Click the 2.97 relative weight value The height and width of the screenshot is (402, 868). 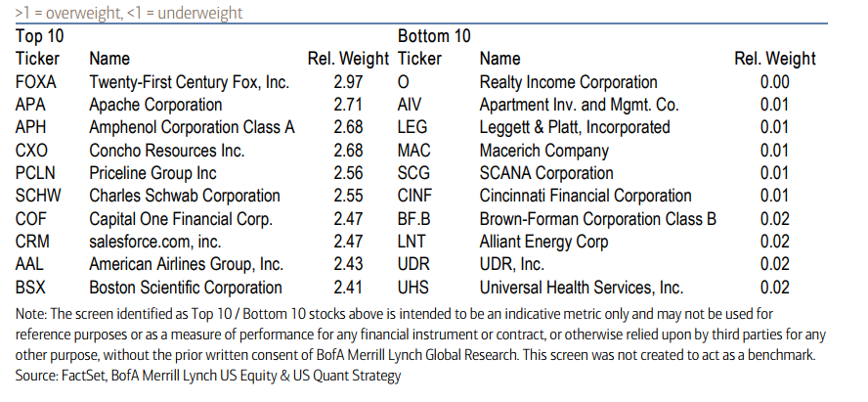point(349,82)
